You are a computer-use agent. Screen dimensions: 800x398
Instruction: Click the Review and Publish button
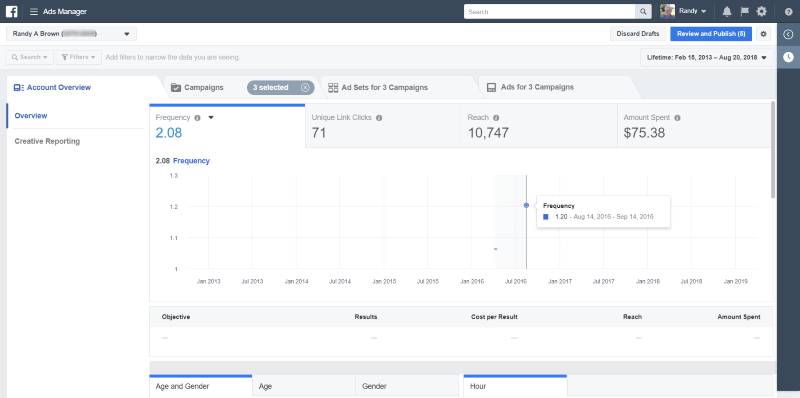click(711, 34)
